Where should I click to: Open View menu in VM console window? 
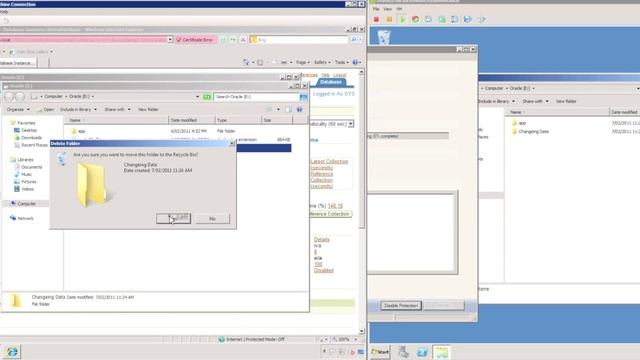[x=387, y=9]
